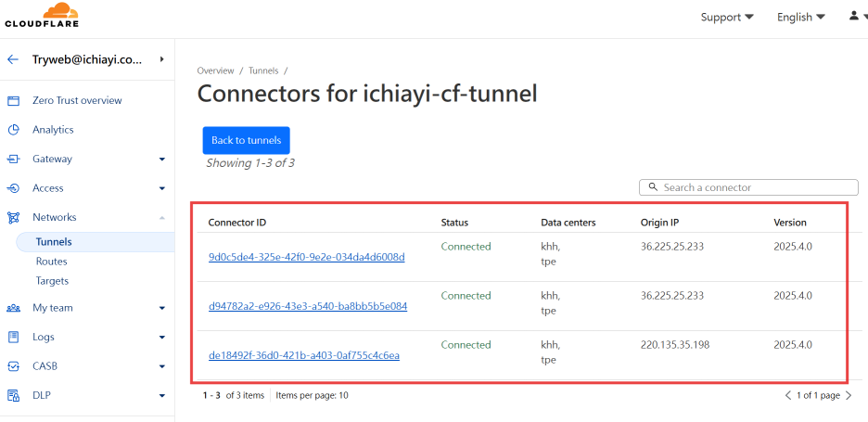Open the Analytics section

click(53, 130)
